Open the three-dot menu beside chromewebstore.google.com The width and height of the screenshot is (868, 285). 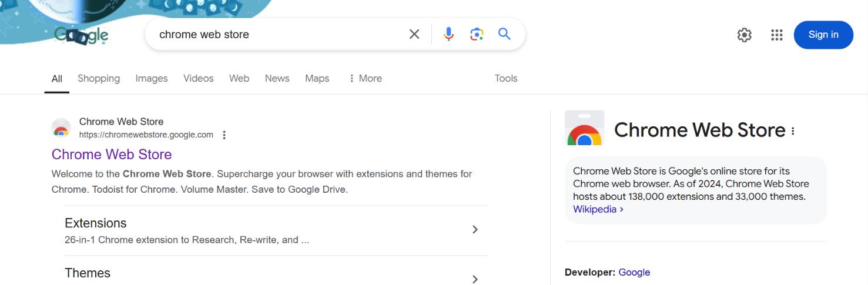pyautogui.click(x=224, y=135)
